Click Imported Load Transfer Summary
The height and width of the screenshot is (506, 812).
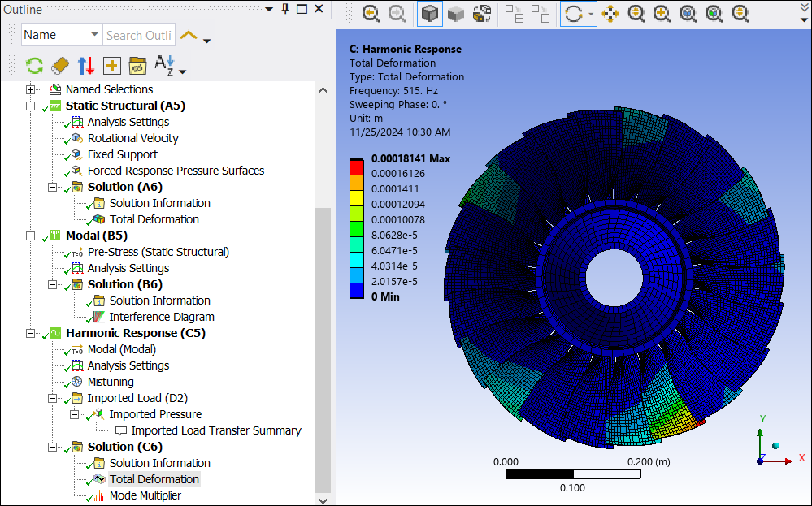[x=215, y=430]
